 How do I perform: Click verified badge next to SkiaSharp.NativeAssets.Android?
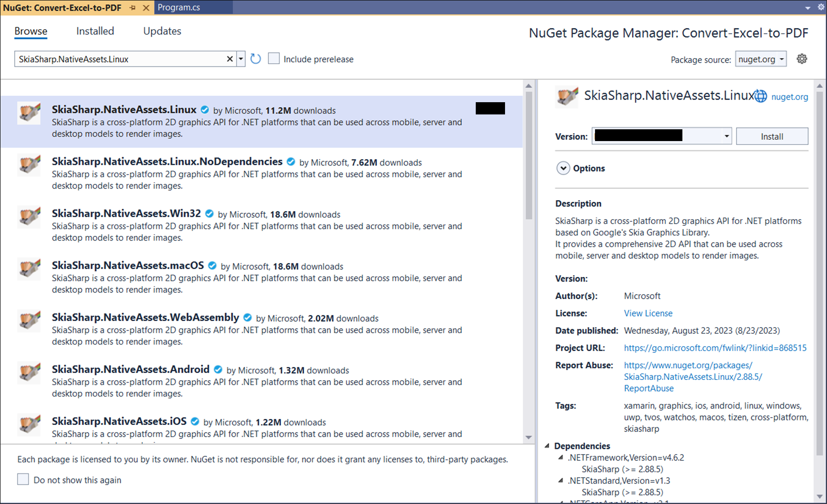[x=218, y=369]
